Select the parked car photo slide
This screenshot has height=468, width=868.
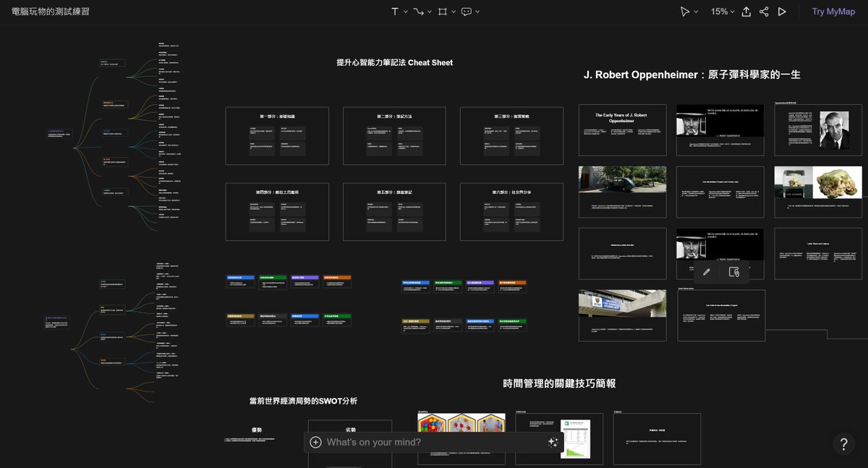[623, 192]
